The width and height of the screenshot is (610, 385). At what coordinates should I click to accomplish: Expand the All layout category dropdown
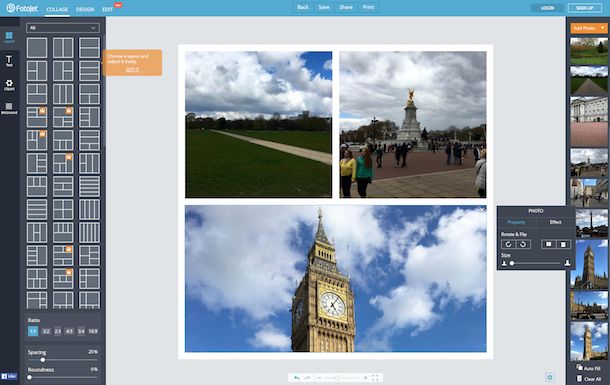63,28
